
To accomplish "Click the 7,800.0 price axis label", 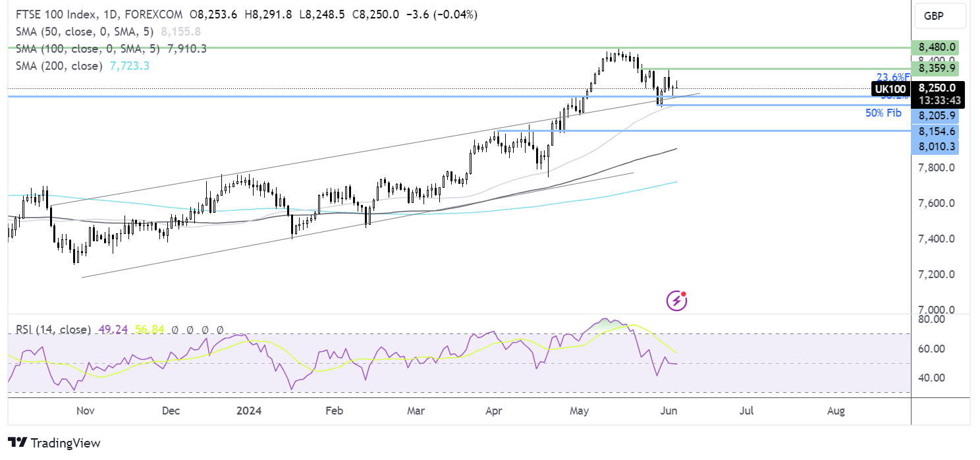I will [937, 167].
